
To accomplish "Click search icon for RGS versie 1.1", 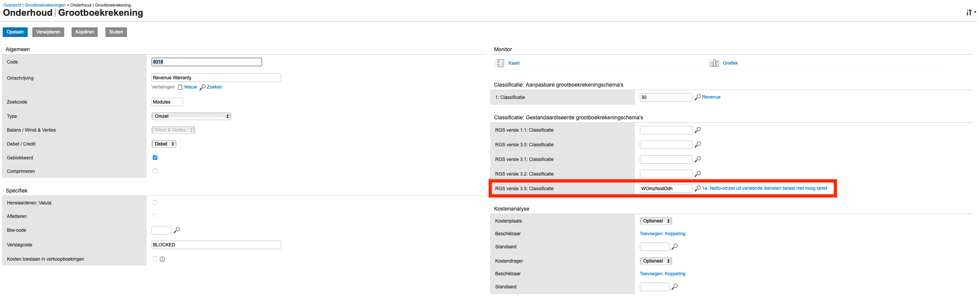I will (x=698, y=130).
